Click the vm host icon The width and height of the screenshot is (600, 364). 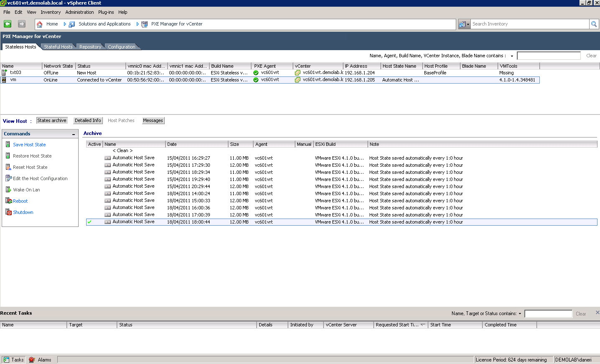coord(4,80)
